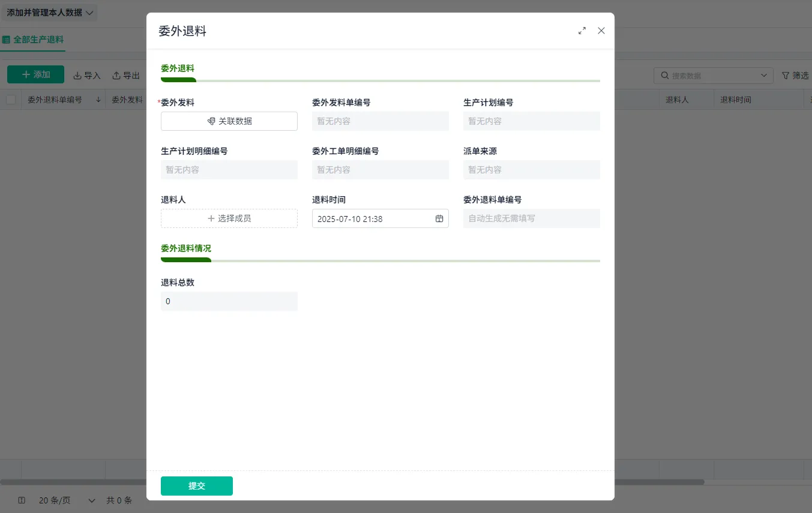Close the 委外退料 dialog
Viewport: 812px width, 513px height.
click(x=601, y=31)
